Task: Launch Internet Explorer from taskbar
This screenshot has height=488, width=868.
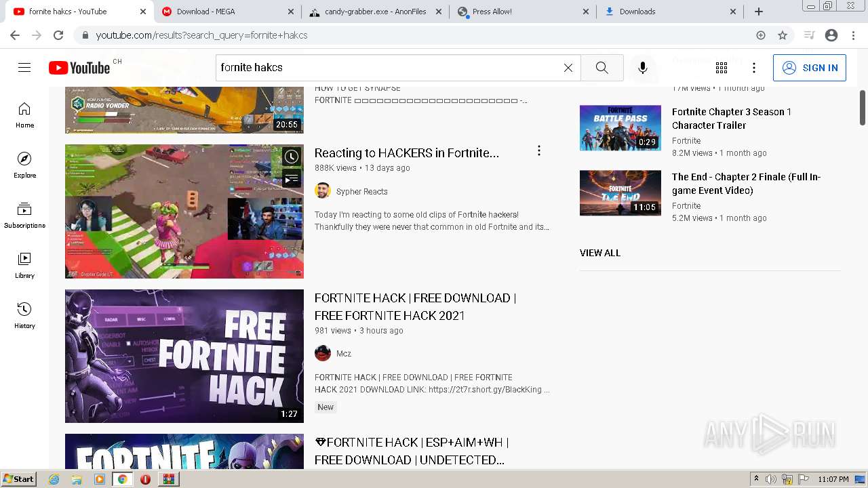Action: pos(54,479)
